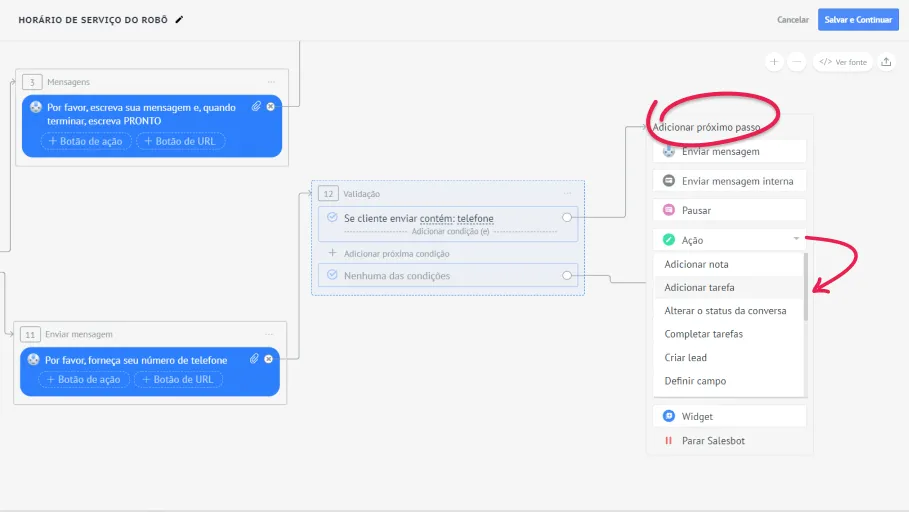Click the bot avatar icon in the PRONTO message
Image resolution: width=909 pixels, height=512 pixels.
(x=36, y=107)
